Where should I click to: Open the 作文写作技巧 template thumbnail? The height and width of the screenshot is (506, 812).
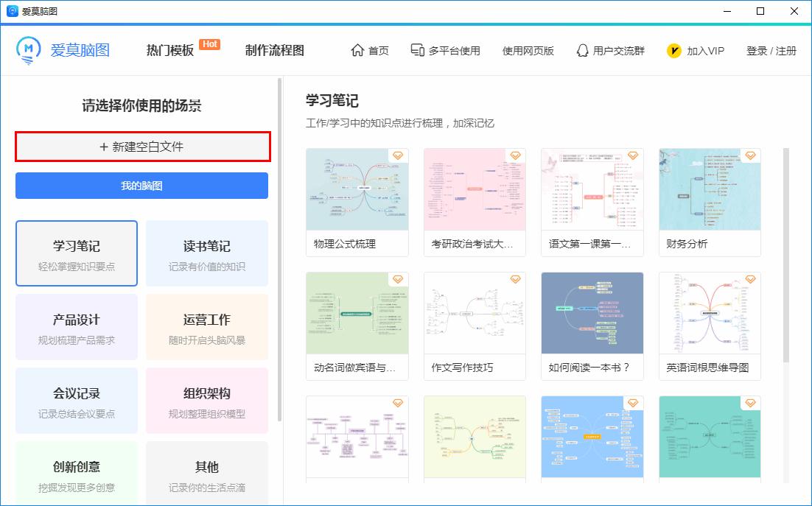(x=475, y=313)
